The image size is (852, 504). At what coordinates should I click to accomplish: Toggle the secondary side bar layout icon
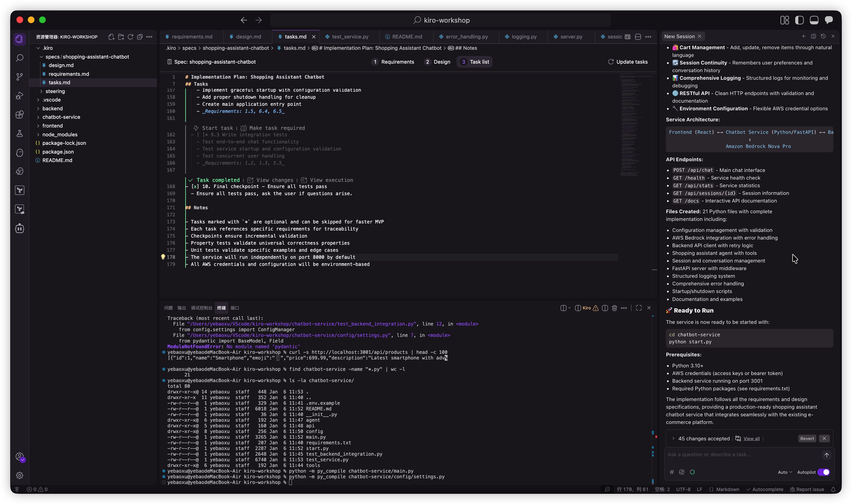[829, 20]
